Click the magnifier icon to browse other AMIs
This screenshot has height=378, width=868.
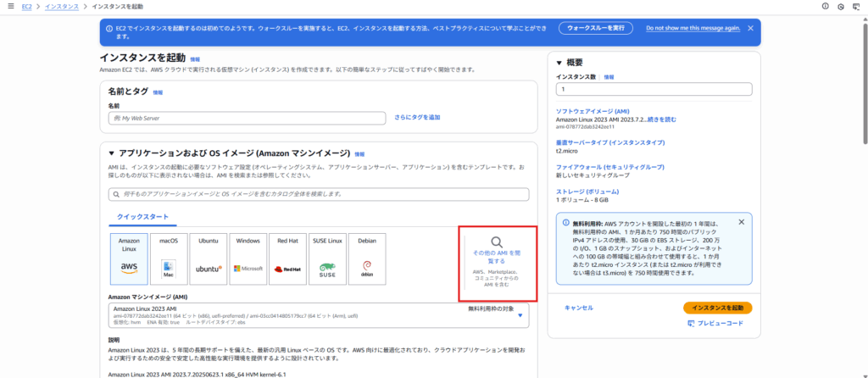(x=497, y=242)
